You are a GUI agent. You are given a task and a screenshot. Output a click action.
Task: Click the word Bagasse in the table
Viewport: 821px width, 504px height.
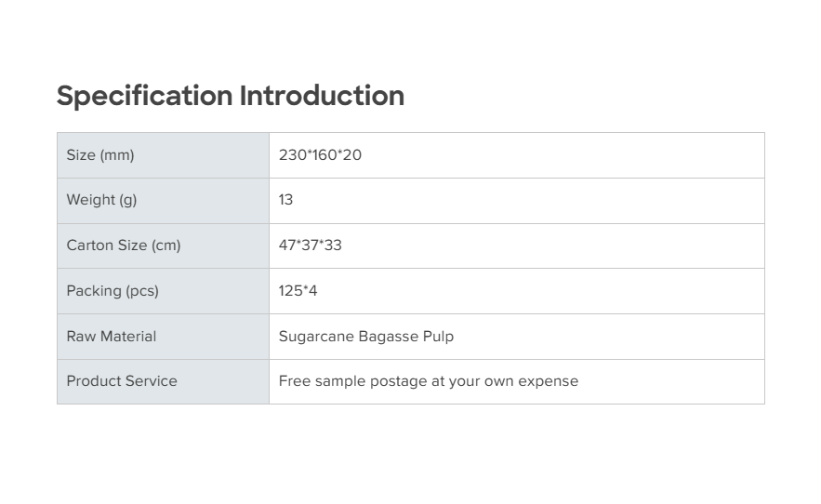click(x=388, y=337)
